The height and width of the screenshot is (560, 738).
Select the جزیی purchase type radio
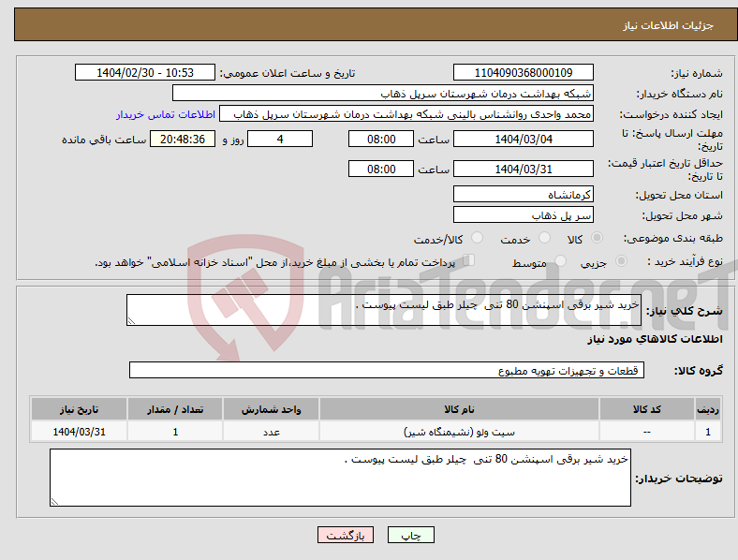[621, 260]
